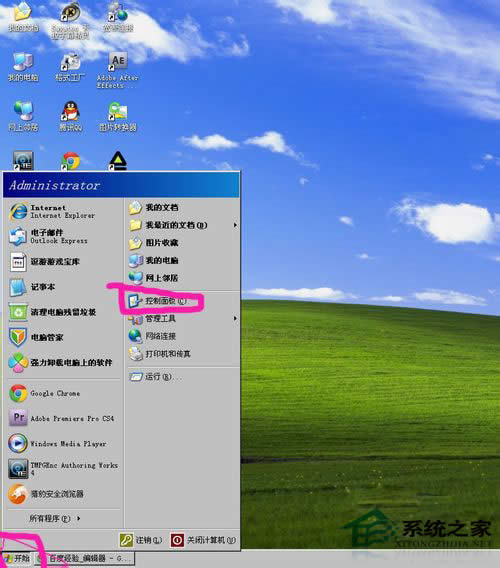
Task: Open 控制面板(C) Control Panel
Action: click(183, 301)
